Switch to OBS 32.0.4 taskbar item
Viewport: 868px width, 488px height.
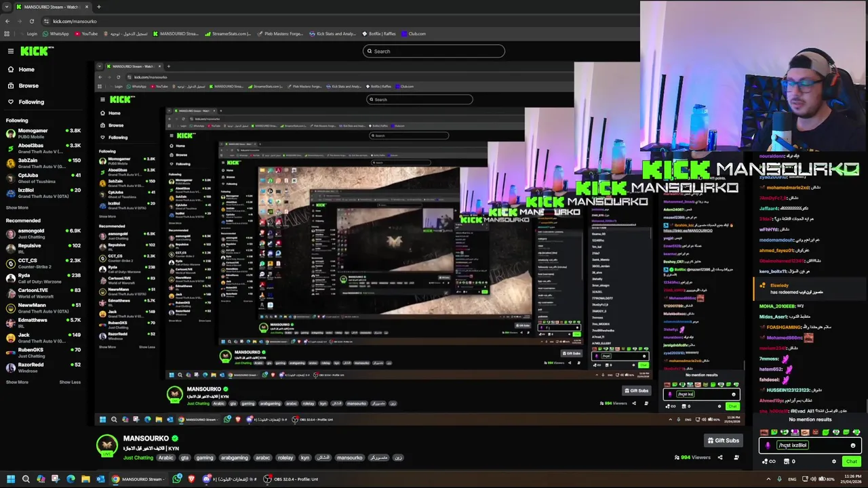click(x=292, y=479)
